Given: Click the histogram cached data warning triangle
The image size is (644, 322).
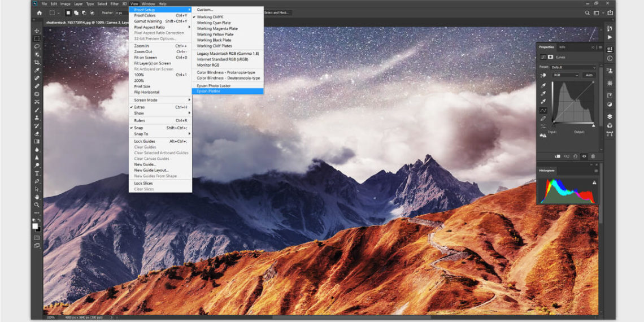Looking at the screenshot, I should pyautogui.click(x=594, y=183).
